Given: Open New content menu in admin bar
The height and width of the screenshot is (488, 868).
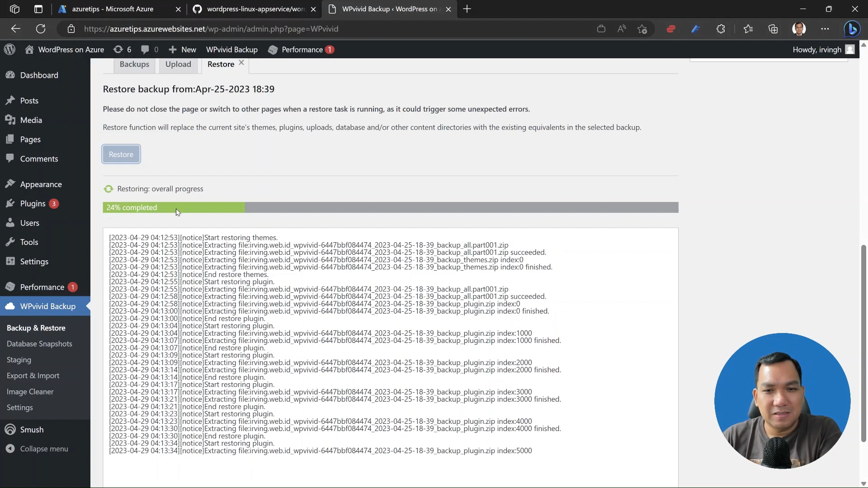Looking at the screenshot, I should pos(182,49).
